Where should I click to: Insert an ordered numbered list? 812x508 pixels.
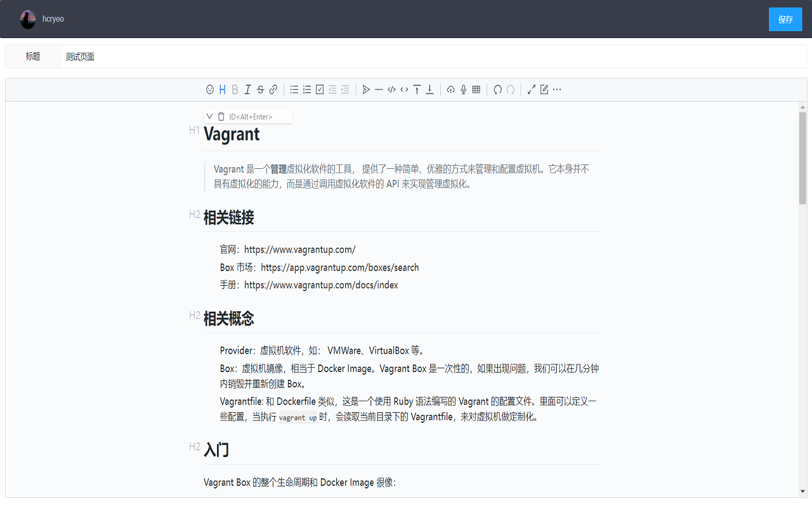coord(307,90)
